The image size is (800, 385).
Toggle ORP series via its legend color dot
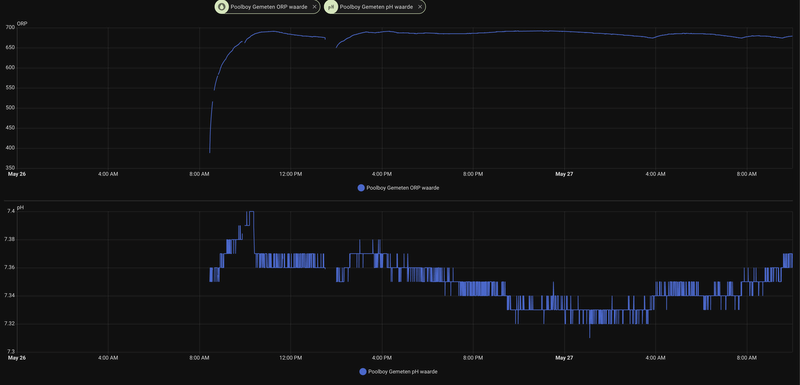point(361,188)
